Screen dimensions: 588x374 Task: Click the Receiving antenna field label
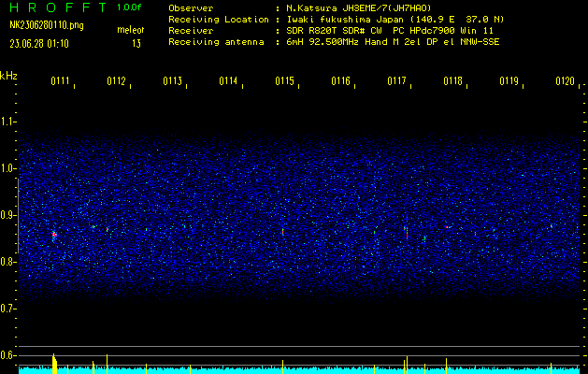click(x=216, y=42)
